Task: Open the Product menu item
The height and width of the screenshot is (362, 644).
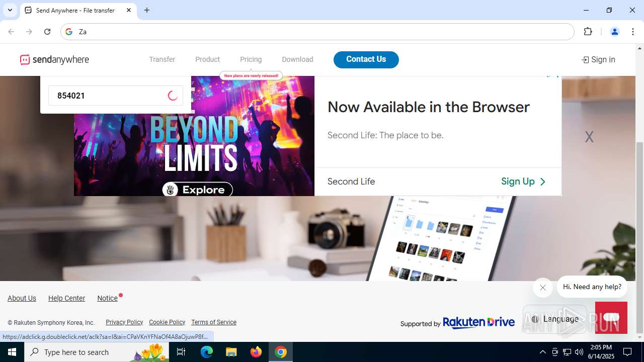Action: pos(207,59)
